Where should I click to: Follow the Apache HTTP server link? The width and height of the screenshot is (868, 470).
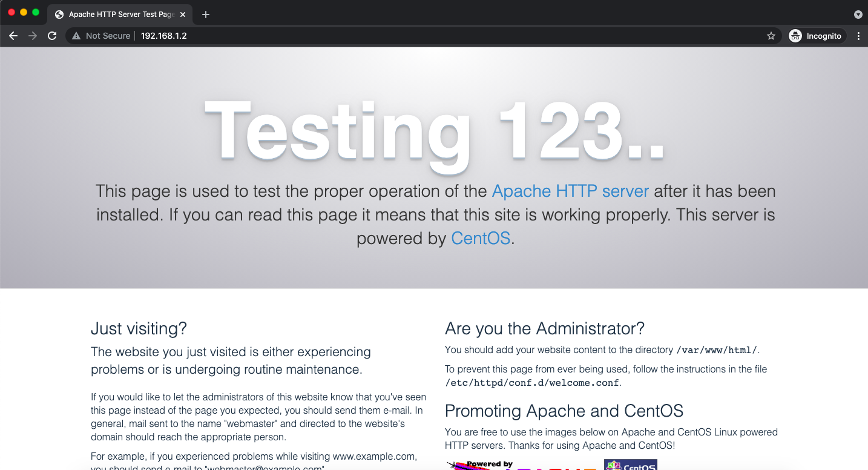[570, 191]
